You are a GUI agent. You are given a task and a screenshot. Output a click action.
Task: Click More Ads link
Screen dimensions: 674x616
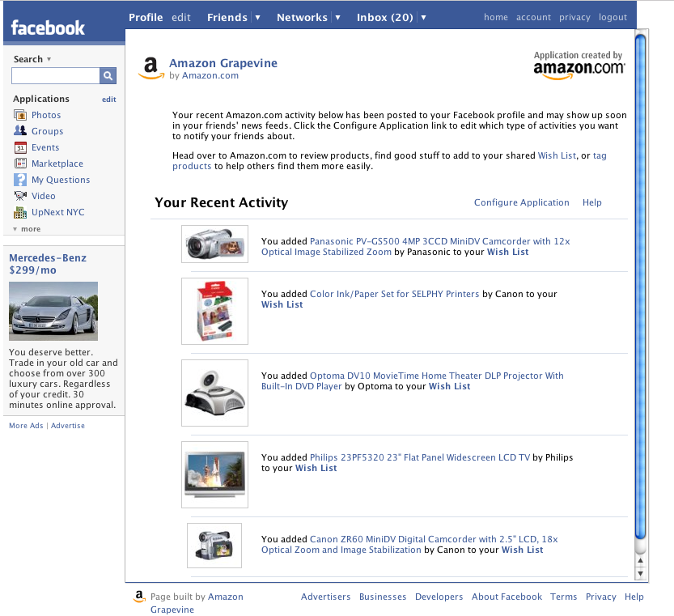[26, 426]
